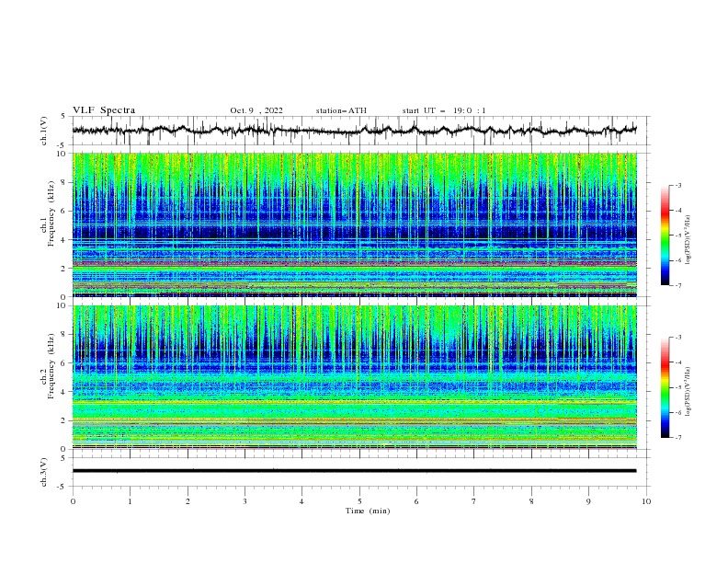Click time axis tick label "2"
This screenshot has height=563, width=728.
point(188,501)
